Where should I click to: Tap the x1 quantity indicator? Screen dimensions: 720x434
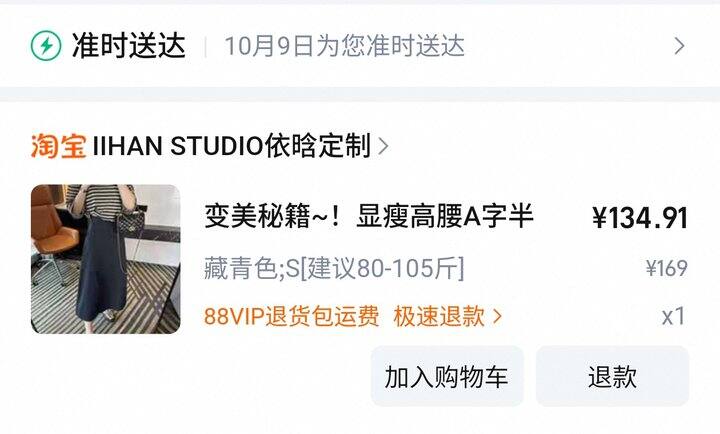(674, 316)
